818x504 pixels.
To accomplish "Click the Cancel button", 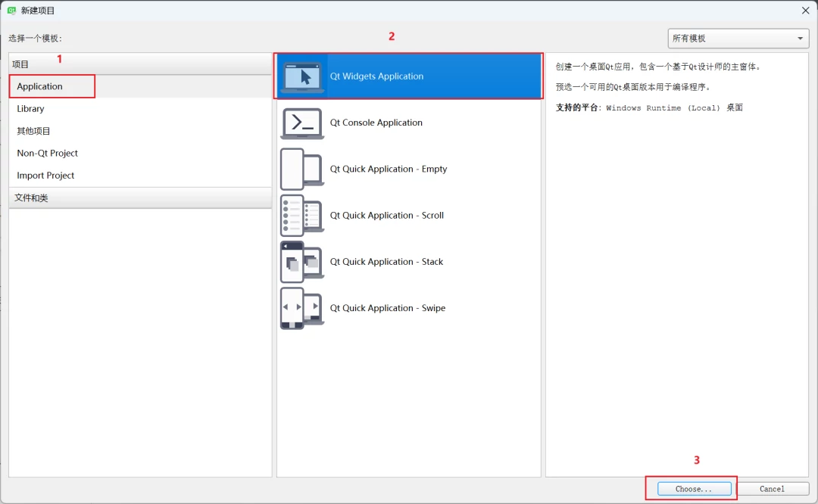I will tap(772, 489).
